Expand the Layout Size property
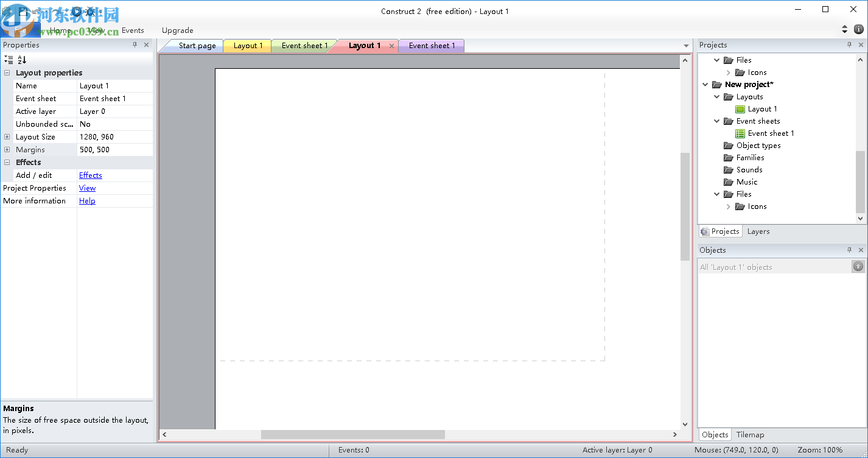The image size is (868, 458). tap(7, 136)
